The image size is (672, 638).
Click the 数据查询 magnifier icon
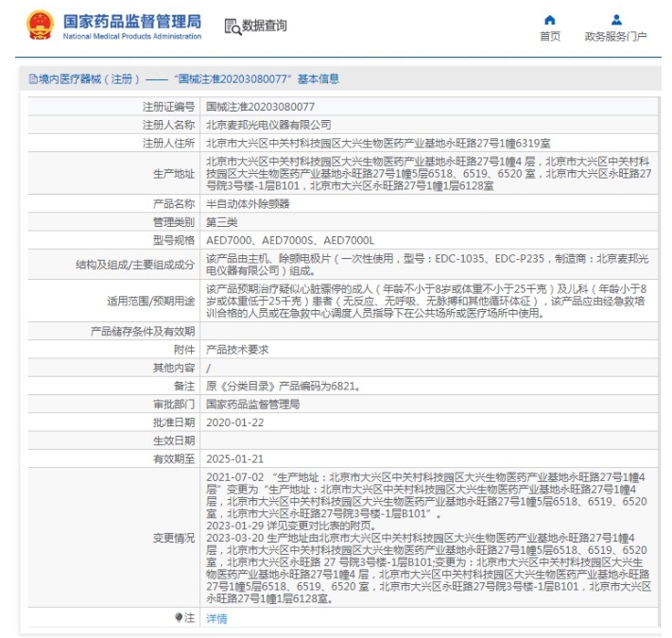[x=232, y=26]
